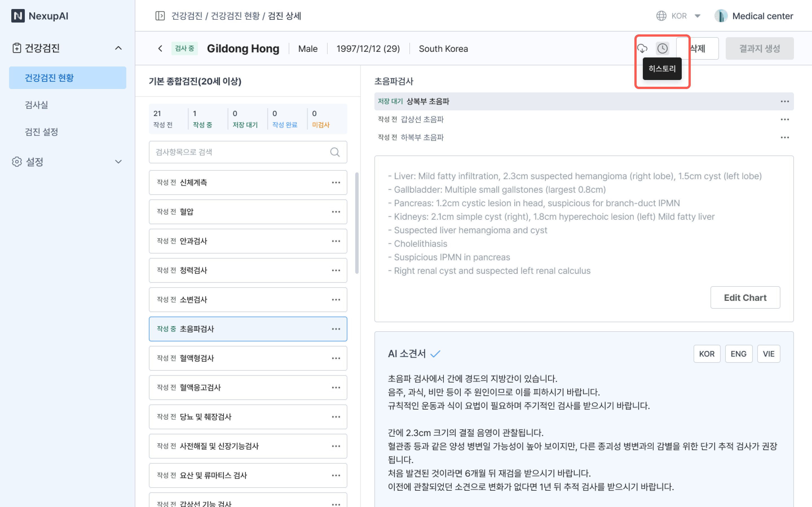Open more options for 혈압 item

[336, 212]
